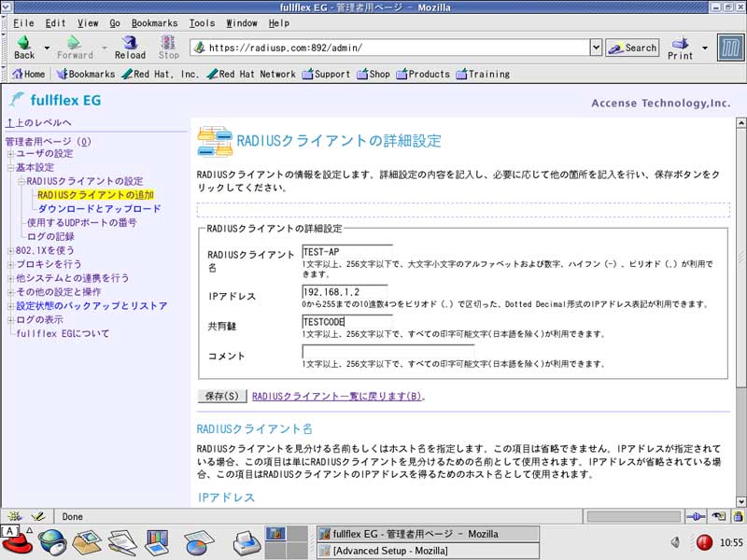Open the Bookmarks menu
The image size is (747, 560).
tap(154, 22)
